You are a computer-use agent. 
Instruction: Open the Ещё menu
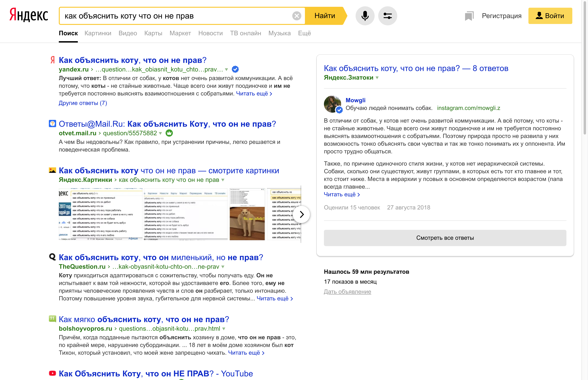point(304,33)
